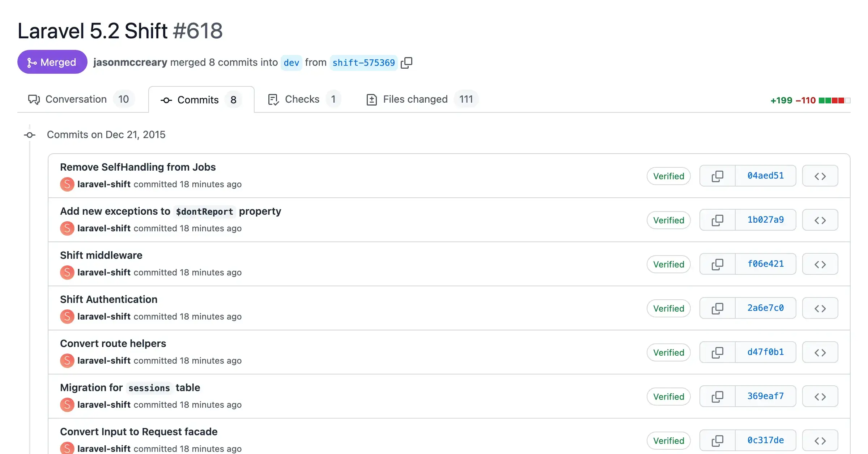This screenshot has height=454, width=868.
Task: Open the Files changed tab
Action: (x=415, y=99)
